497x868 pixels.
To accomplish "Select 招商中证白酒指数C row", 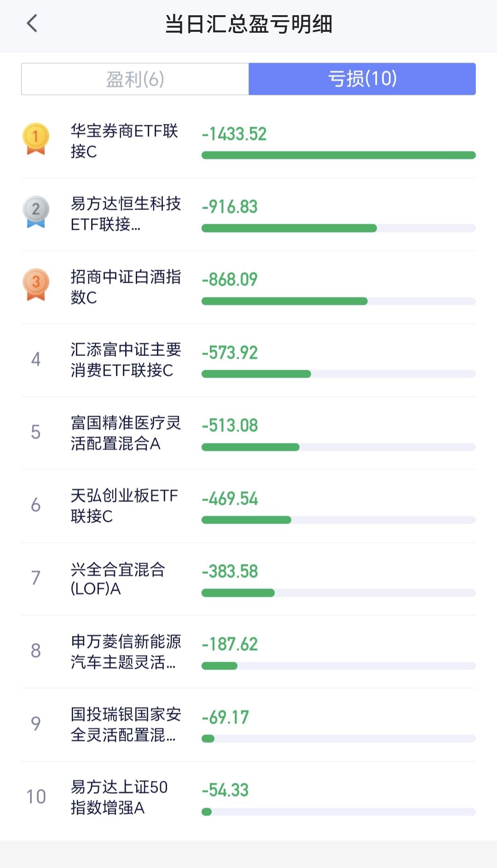I will [248, 287].
